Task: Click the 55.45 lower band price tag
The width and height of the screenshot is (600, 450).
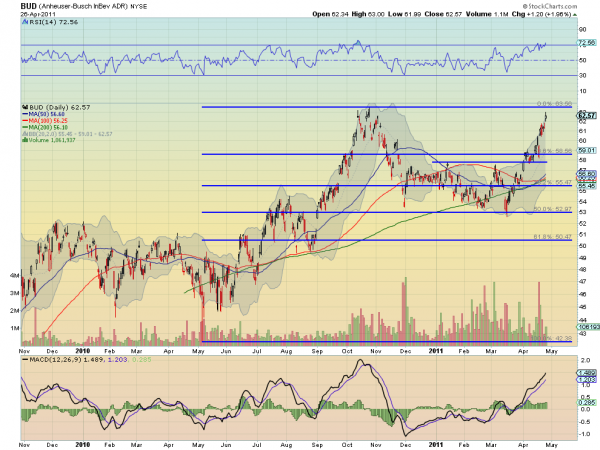Action: coord(587,186)
